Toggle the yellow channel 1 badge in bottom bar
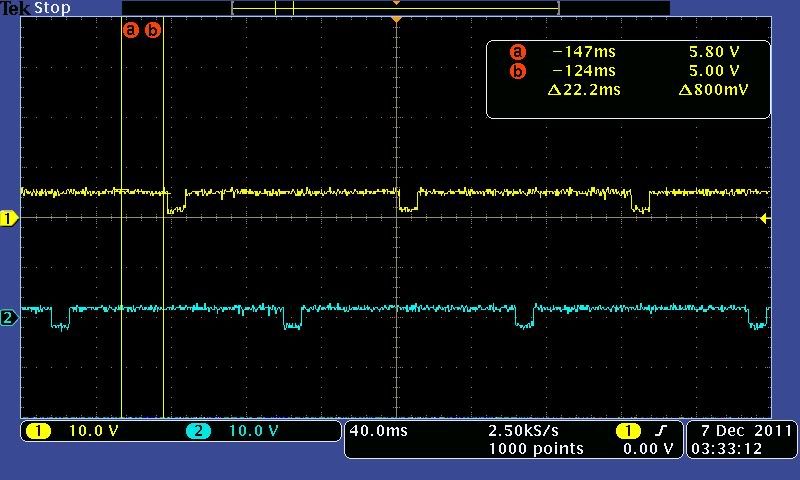The width and height of the screenshot is (800, 480). click(x=39, y=431)
